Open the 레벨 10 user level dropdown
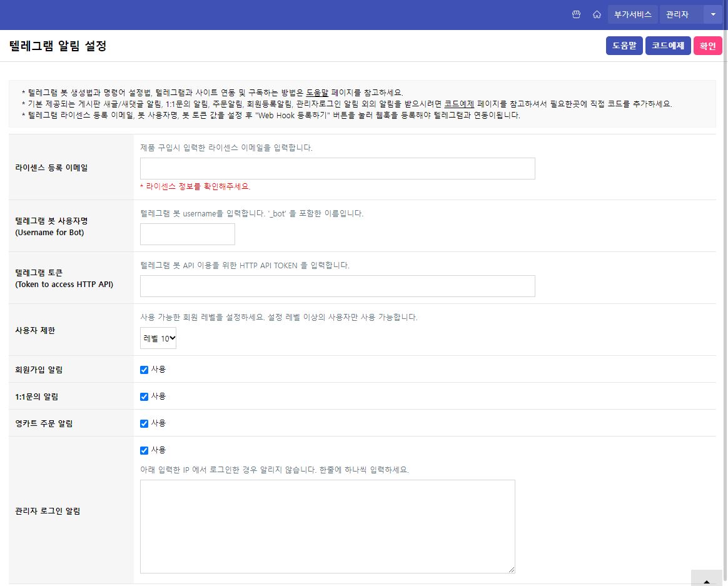The width and height of the screenshot is (728, 586). 158,338
